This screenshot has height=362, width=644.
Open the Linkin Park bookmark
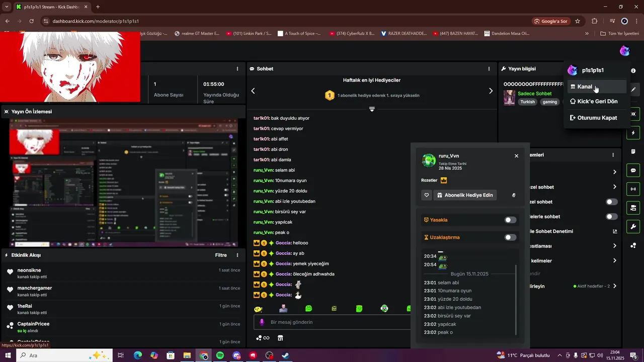click(249, 34)
